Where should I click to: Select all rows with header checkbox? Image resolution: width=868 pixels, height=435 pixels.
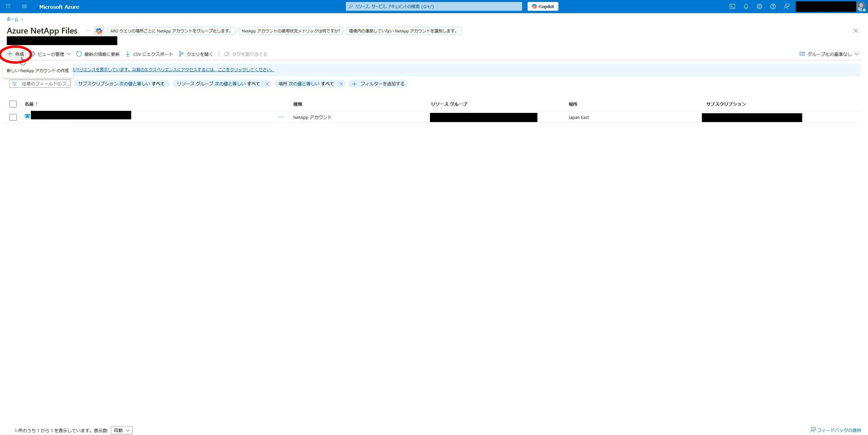13,104
